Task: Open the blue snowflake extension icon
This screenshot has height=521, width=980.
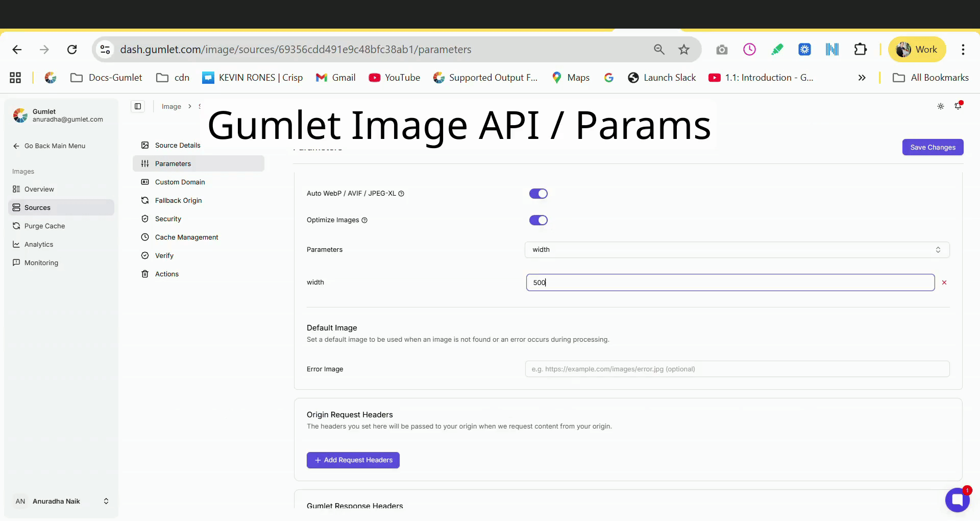Action: [804, 50]
